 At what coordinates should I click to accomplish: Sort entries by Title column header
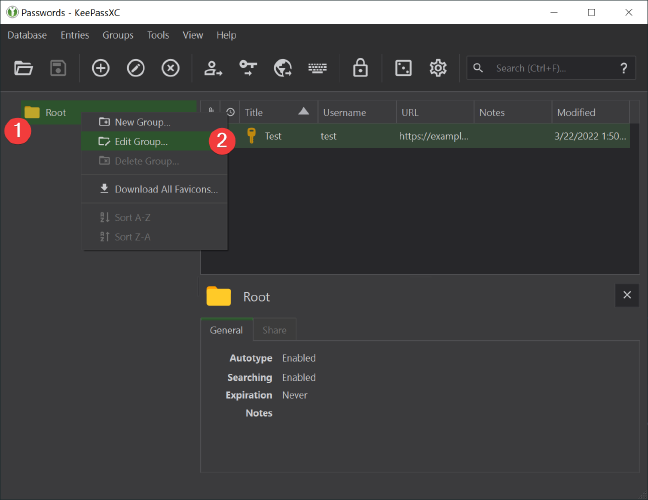tap(279, 112)
